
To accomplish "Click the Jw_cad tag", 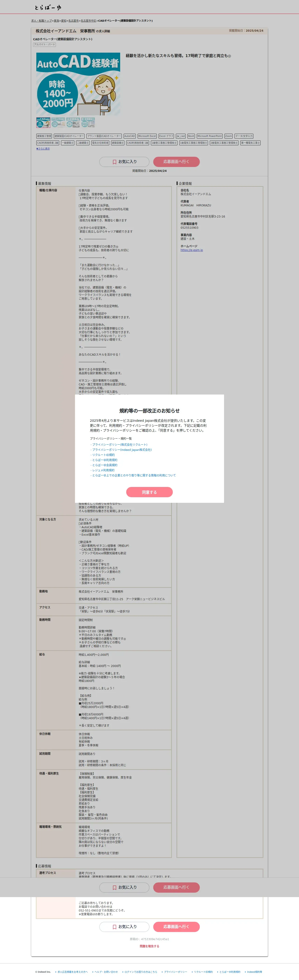I will 180,136.
